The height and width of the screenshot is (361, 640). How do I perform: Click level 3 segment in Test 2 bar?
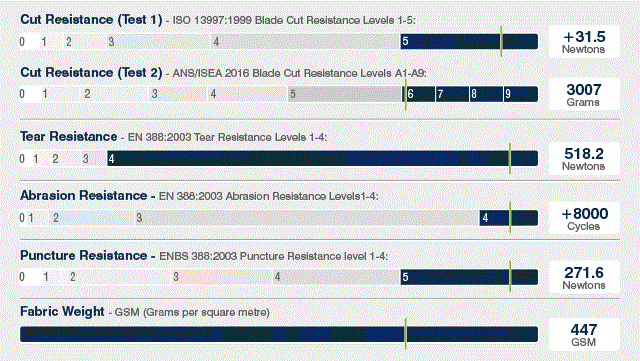178,94
